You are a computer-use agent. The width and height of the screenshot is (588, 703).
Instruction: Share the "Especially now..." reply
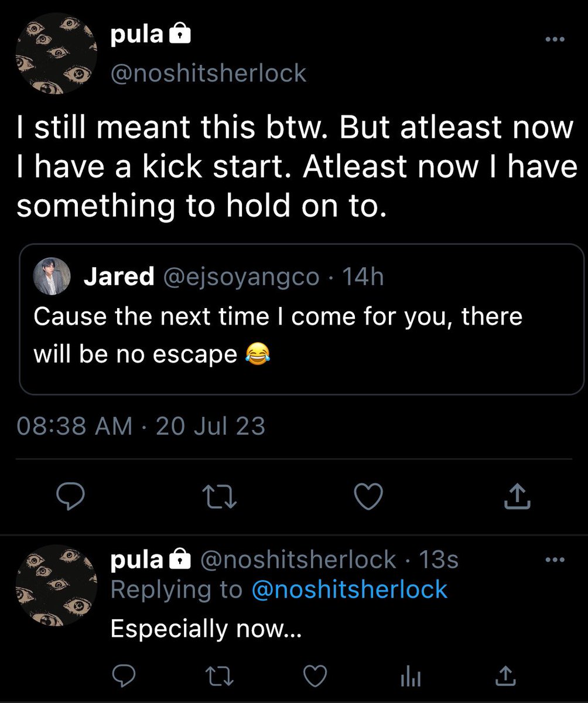pos(504,677)
